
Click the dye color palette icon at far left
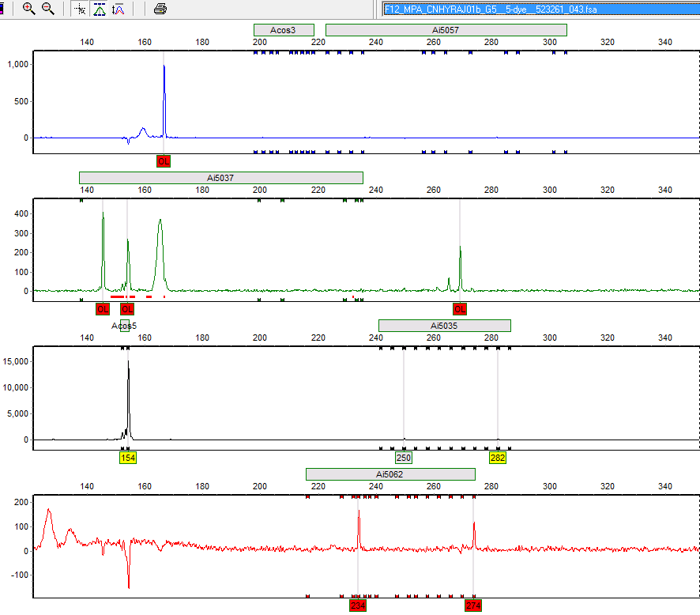click(3, 9)
